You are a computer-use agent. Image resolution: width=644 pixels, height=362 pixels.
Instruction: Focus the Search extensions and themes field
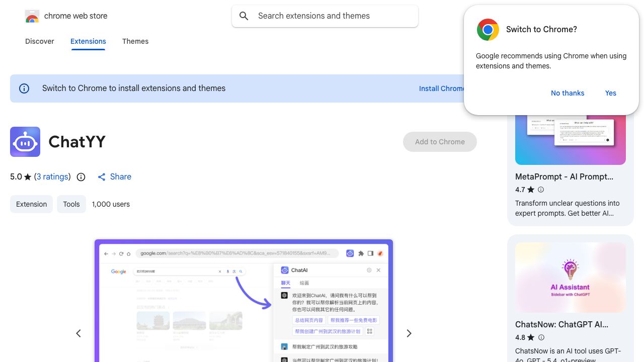(x=325, y=16)
